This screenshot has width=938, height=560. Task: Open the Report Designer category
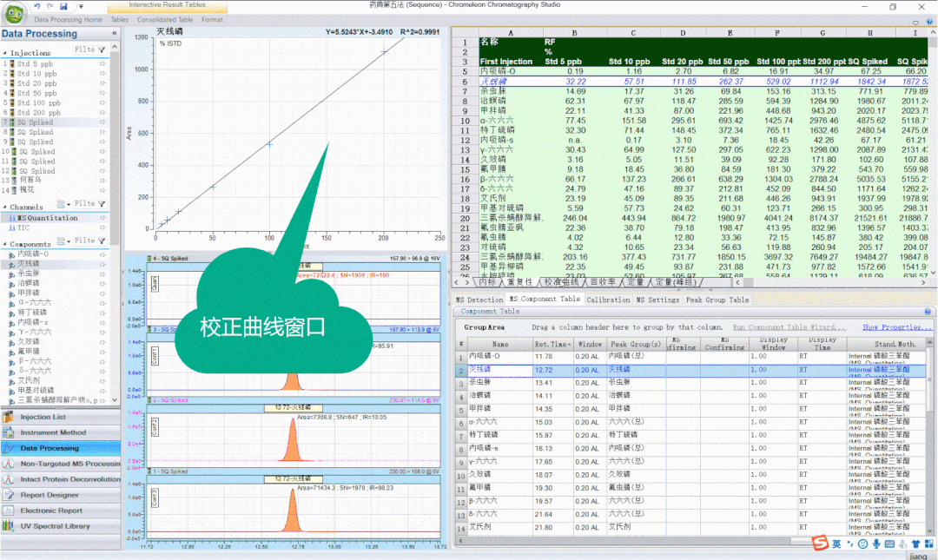coord(49,495)
